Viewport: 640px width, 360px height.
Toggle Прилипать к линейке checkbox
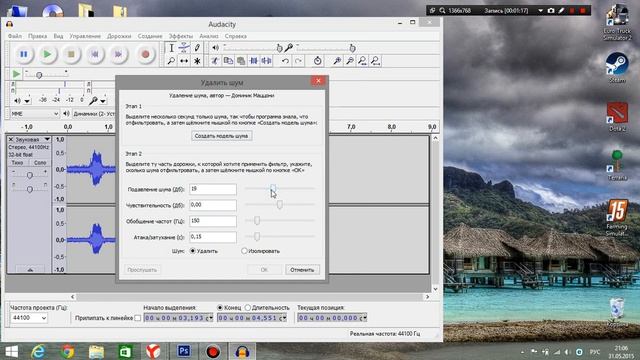[x=138, y=318]
